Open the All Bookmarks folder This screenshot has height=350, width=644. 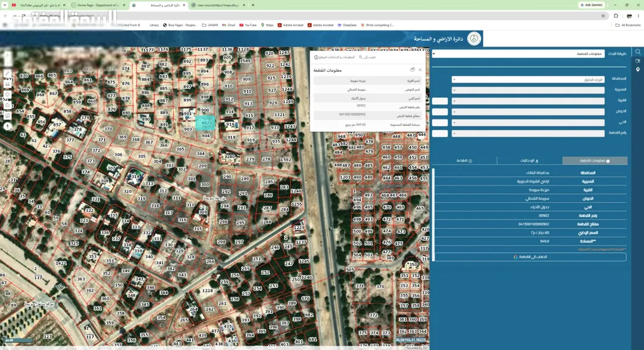point(628,25)
